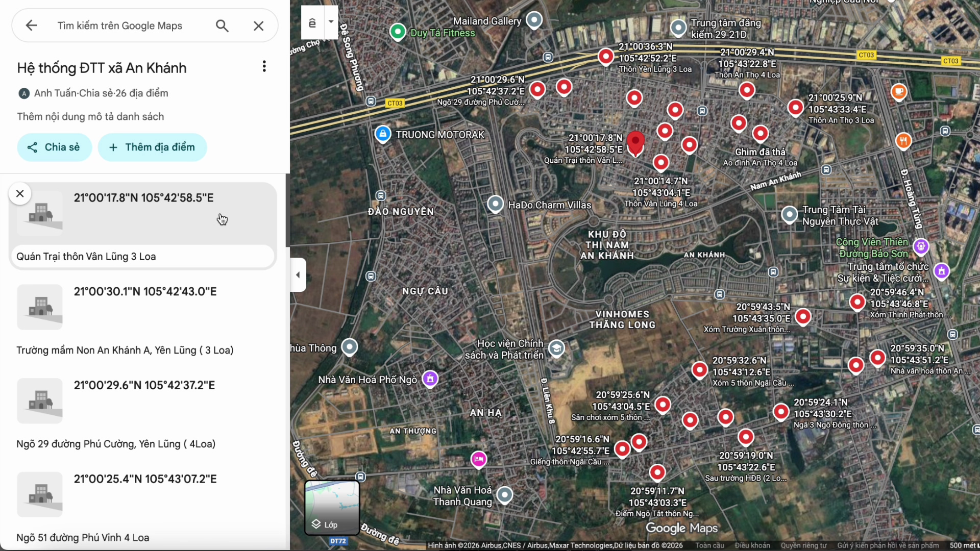
Task: Open 'Gửi ý kiến phản hồi về sản phẩm' link
Action: (888, 545)
